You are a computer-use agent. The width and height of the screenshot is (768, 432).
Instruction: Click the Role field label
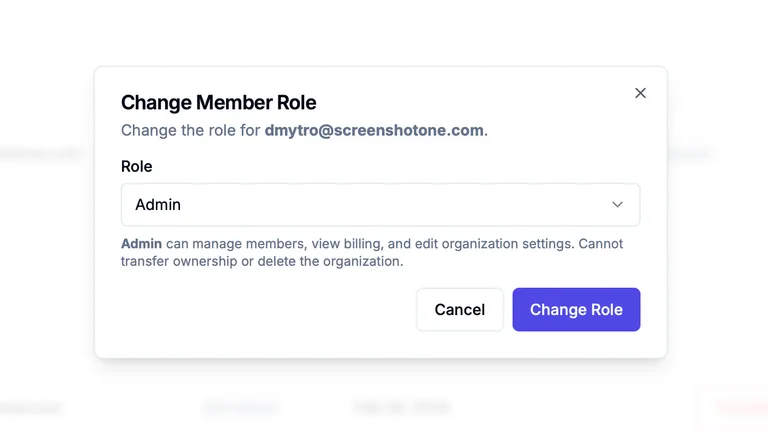[x=137, y=167]
